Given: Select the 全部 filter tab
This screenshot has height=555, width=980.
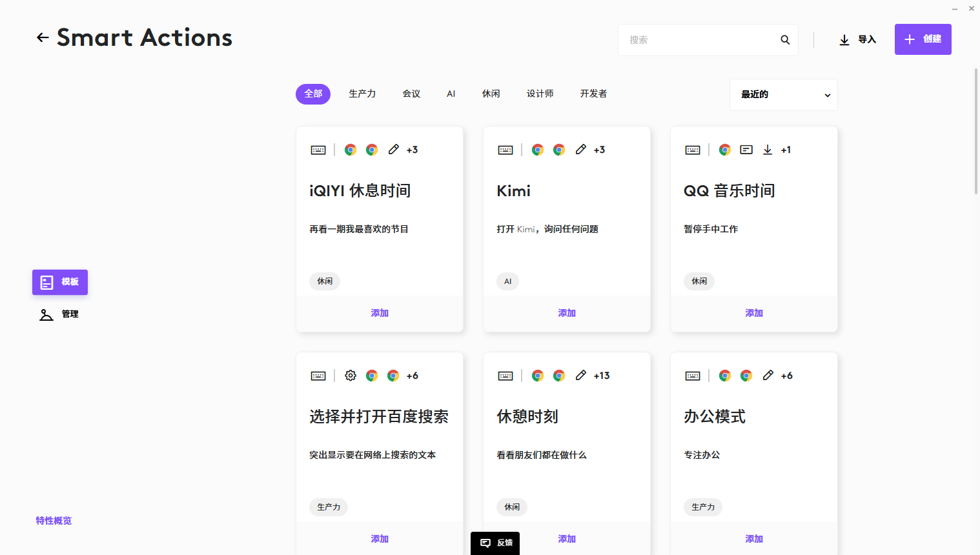Looking at the screenshot, I should tap(313, 94).
